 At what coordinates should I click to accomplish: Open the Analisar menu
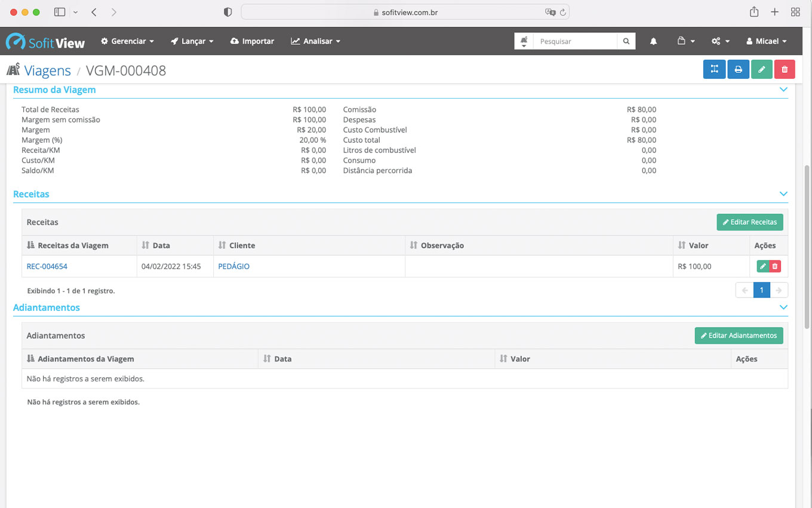(x=315, y=41)
